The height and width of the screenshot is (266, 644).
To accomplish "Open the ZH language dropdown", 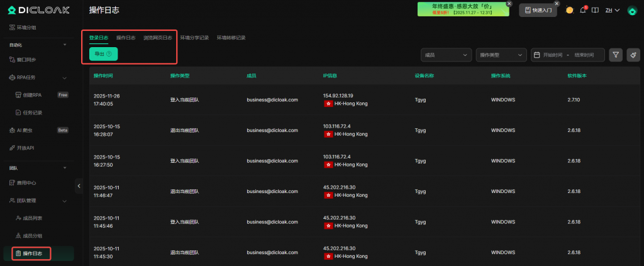I will 613,10.
